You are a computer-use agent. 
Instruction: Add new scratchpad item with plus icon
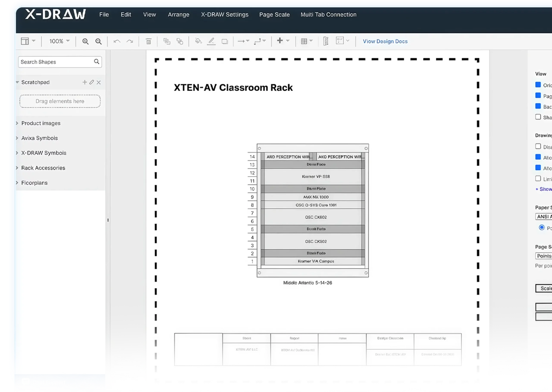(85, 82)
